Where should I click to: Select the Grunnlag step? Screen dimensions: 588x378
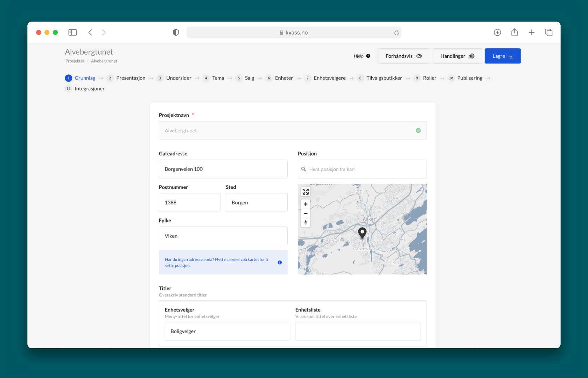80,78
